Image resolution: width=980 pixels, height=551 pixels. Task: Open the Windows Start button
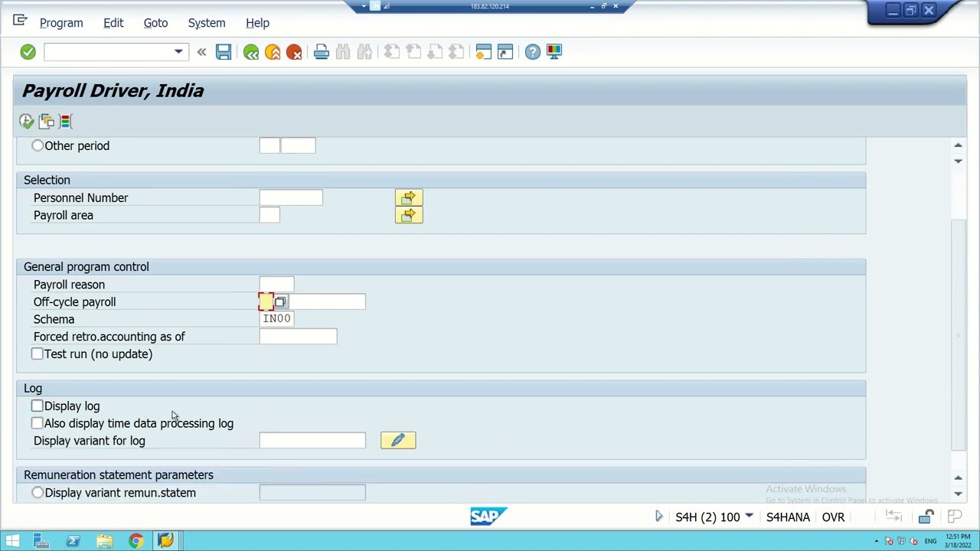pyautogui.click(x=12, y=541)
